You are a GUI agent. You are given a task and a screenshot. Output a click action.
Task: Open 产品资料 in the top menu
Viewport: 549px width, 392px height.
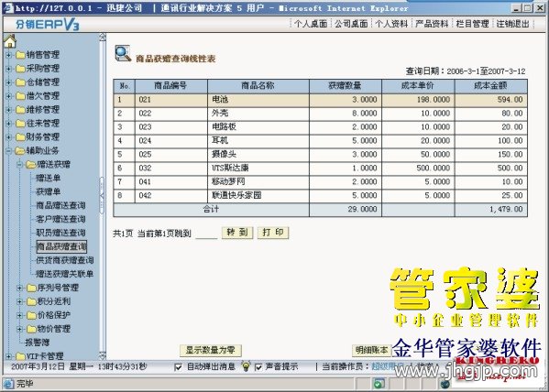click(x=432, y=24)
